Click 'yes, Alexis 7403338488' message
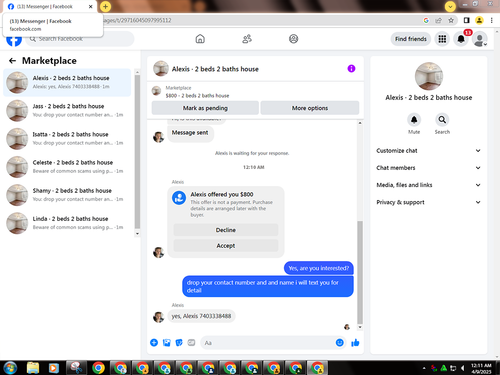 point(201,316)
